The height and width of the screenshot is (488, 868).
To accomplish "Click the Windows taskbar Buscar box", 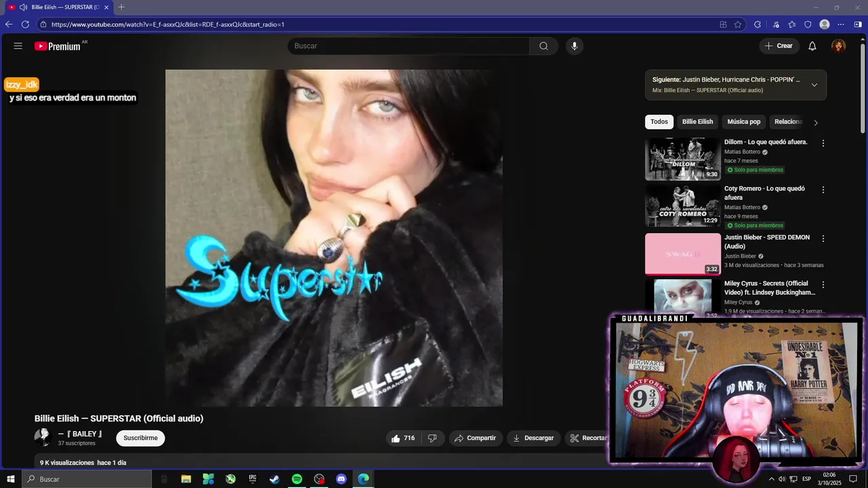I will click(87, 479).
